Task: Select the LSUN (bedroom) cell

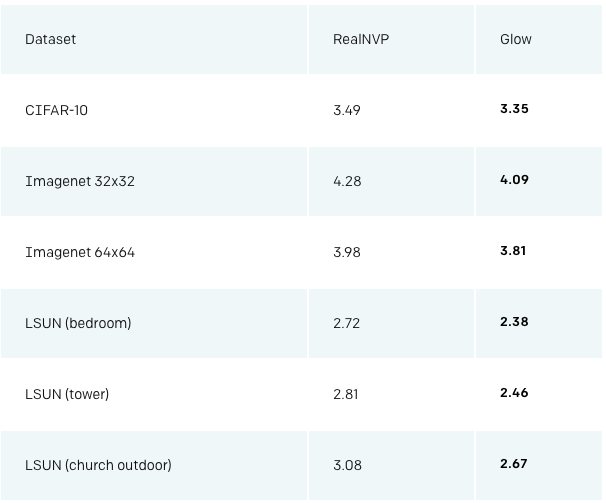Action: pos(78,323)
